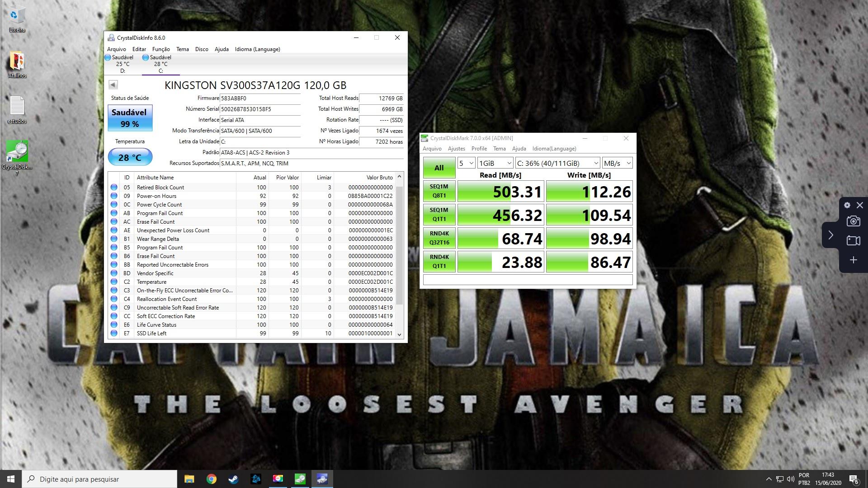This screenshot has height=488, width=868.
Task: Open the drive dropdown showing C: 36%
Action: click(558, 163)
